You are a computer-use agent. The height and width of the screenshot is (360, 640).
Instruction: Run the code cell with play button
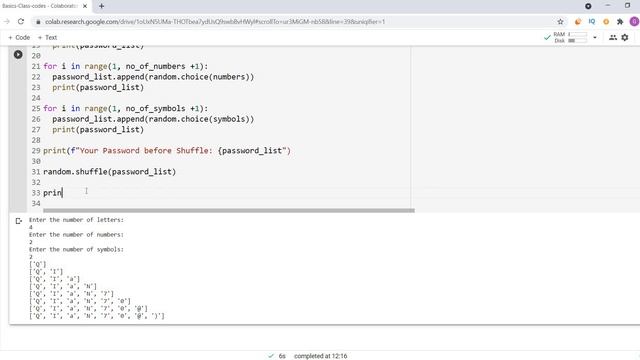click(18, 54)
